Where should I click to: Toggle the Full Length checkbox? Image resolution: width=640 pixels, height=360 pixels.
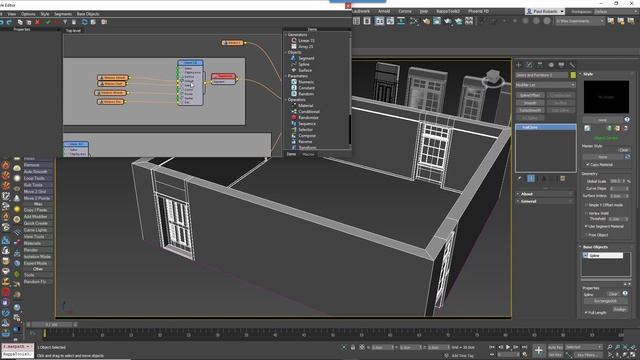tap(587, 313)
